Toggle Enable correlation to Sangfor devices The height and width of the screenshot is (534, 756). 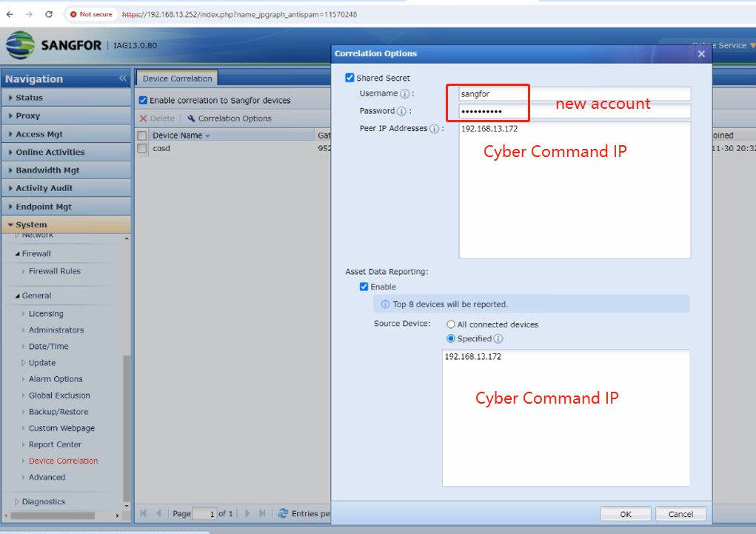[143, 100]
